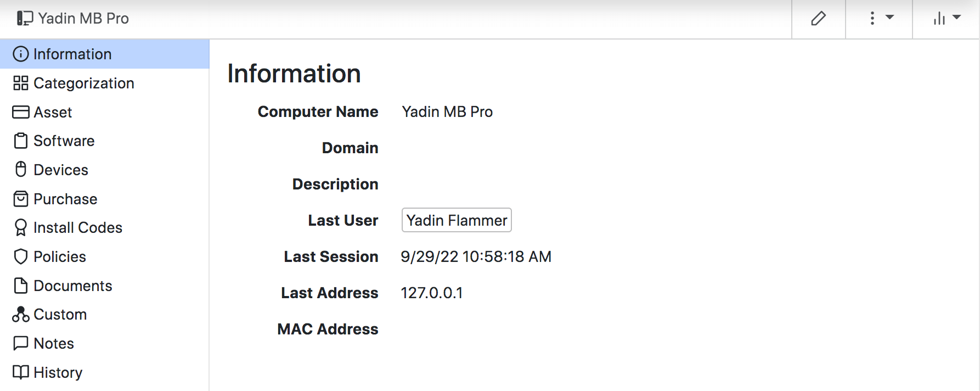Screen dimensions: 980x391
Task: Open the Custom fields section
Action: [60, 315]
